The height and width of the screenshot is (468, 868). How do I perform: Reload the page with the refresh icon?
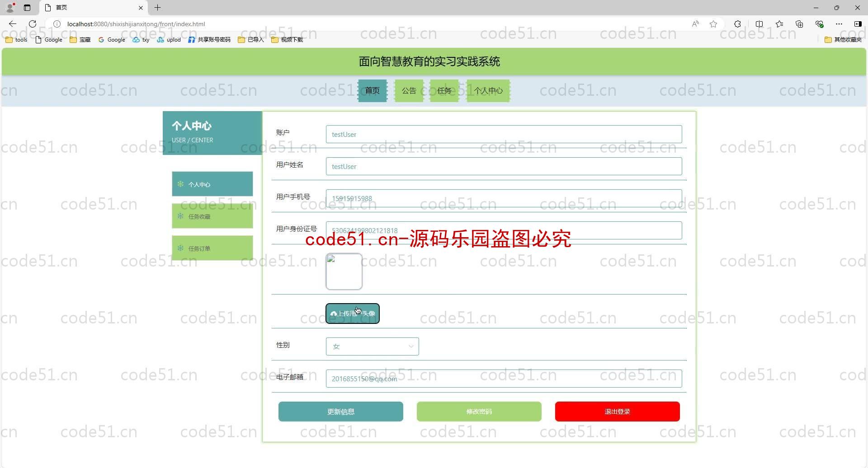(x=33, y=24)
